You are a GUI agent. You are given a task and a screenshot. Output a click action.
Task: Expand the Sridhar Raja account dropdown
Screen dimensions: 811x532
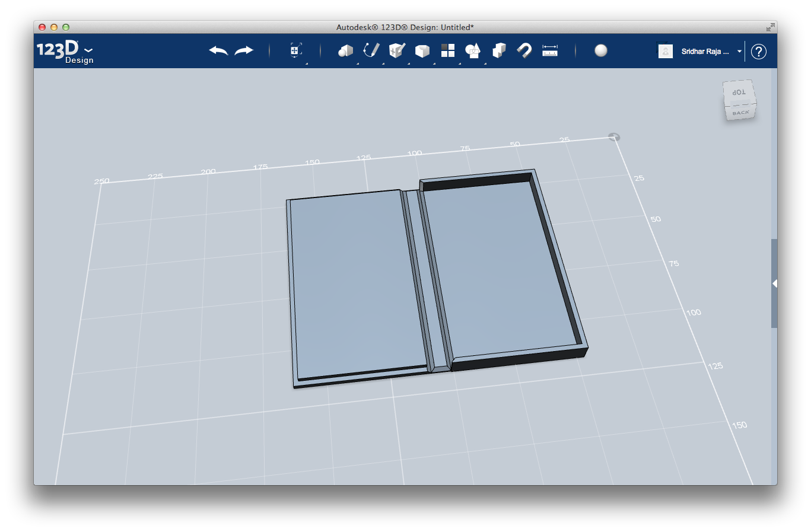[739, 52]
